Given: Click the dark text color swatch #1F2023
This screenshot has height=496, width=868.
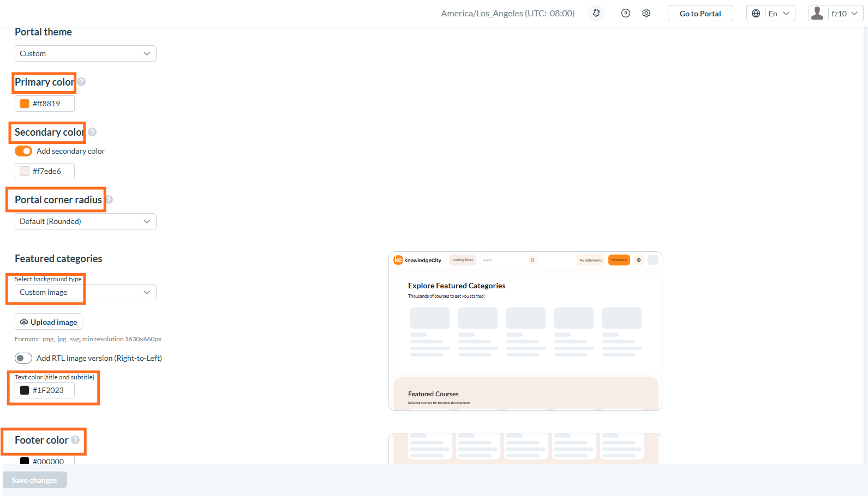Looking at the screenshot, I should [25, 390].
